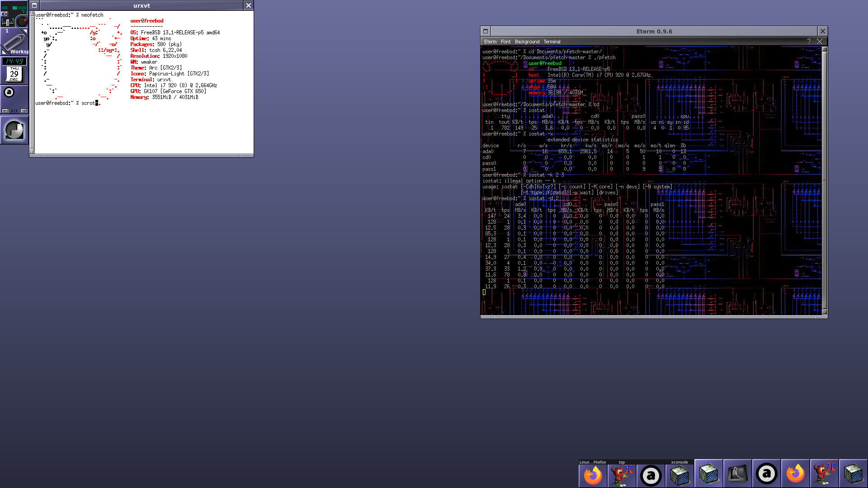Click the Clip's bottom-left corner triangle
The height and width of the screenshot is (488, 868).
click(x=4, y=52)
